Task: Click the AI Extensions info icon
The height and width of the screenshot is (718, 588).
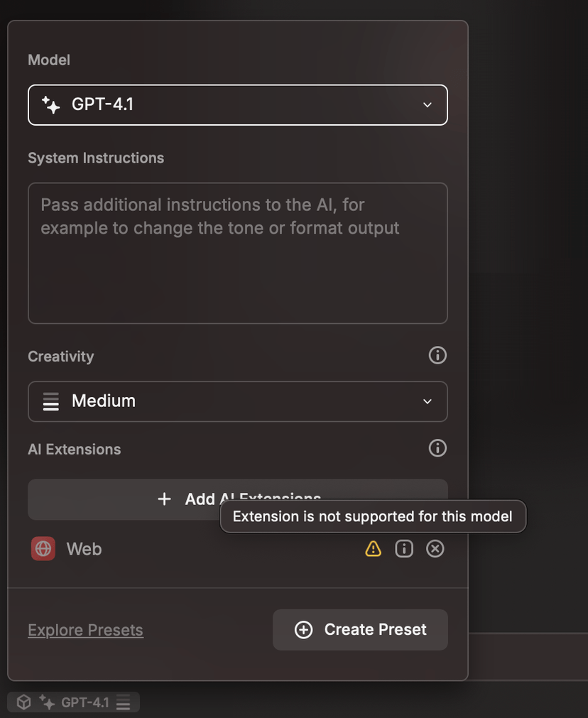Action: (437, 448)
